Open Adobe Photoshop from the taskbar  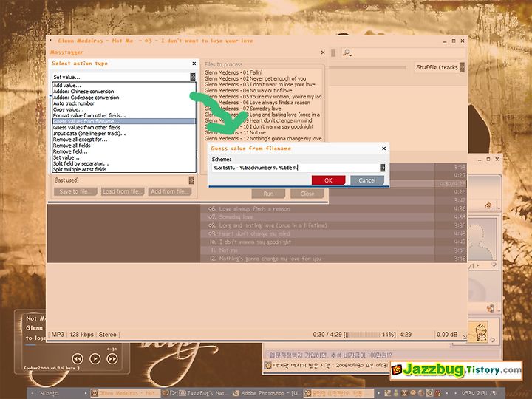coord(267,393)
